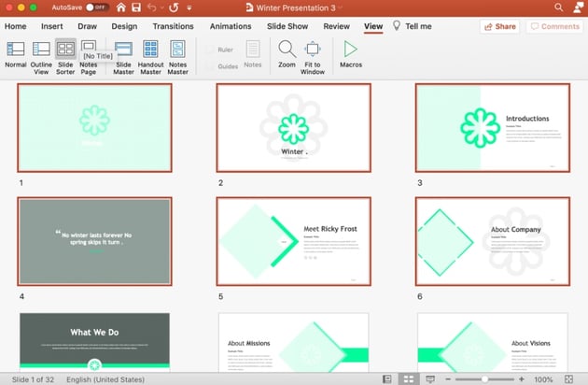Switch to Normal view in ribbon
The image size is (588, 385).
[x=16, y=54]
